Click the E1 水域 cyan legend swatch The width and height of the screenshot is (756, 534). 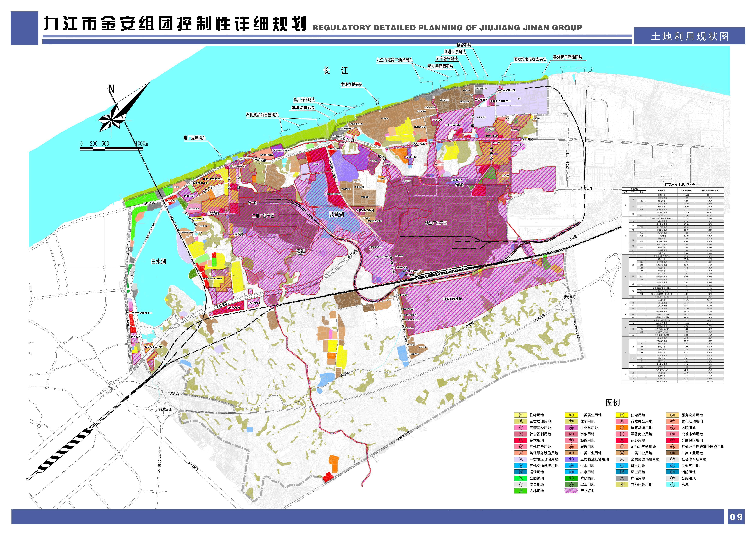tap(673, 485)
